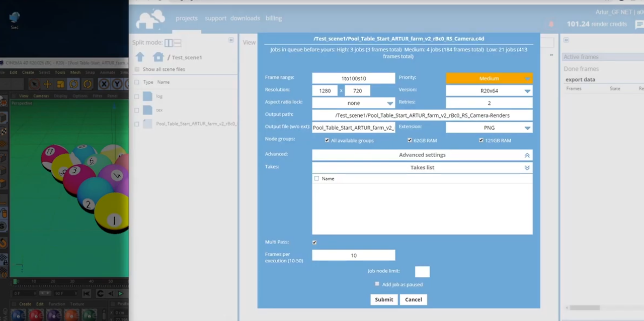
Task: Click go to start button in Cinema 4D timeline
Action: [87, 293]
